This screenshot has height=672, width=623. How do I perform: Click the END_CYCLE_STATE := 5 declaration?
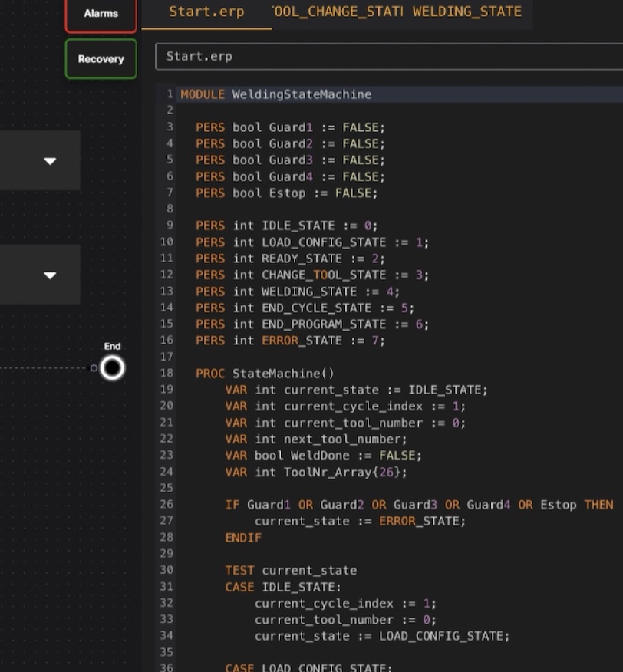coord(305,308)
